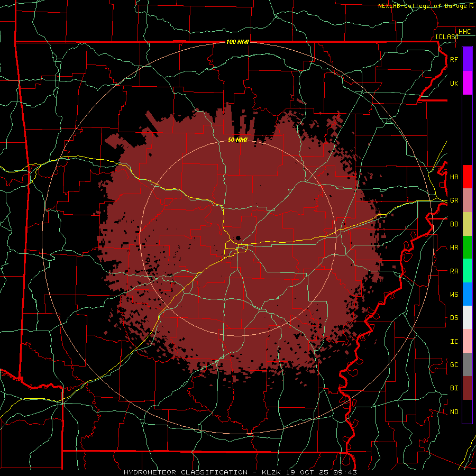Click the [CLAS] unit label
Screen dimensions: 476x476
[447, 36]
